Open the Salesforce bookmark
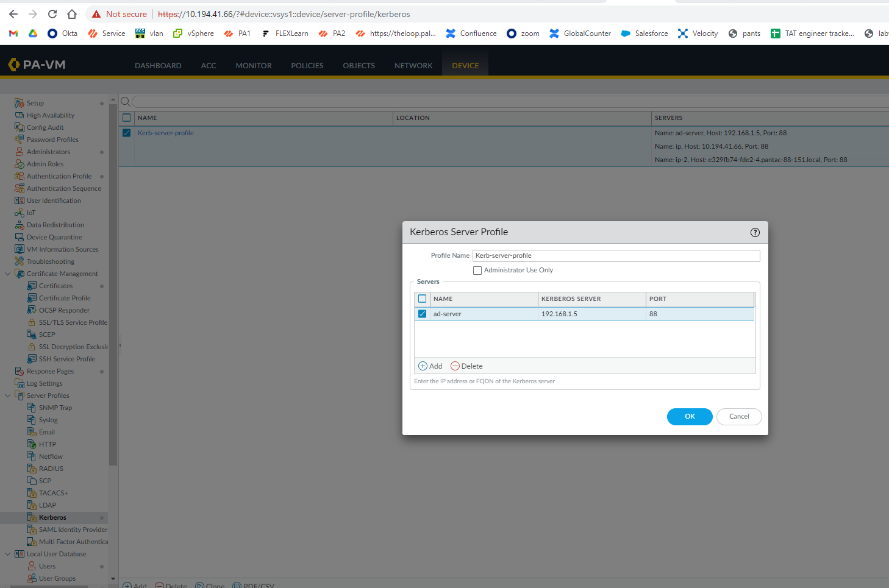This screenshot has width=889, height=588. point(644,34)
